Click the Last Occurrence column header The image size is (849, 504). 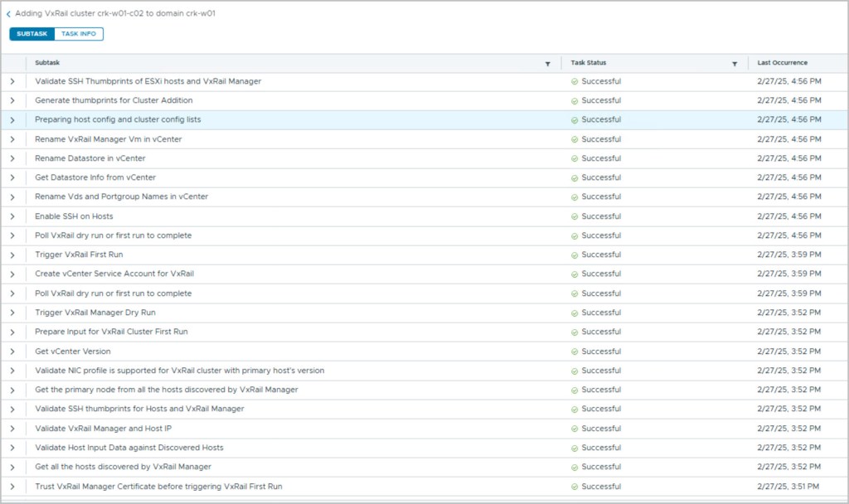[x=782, y=63]
